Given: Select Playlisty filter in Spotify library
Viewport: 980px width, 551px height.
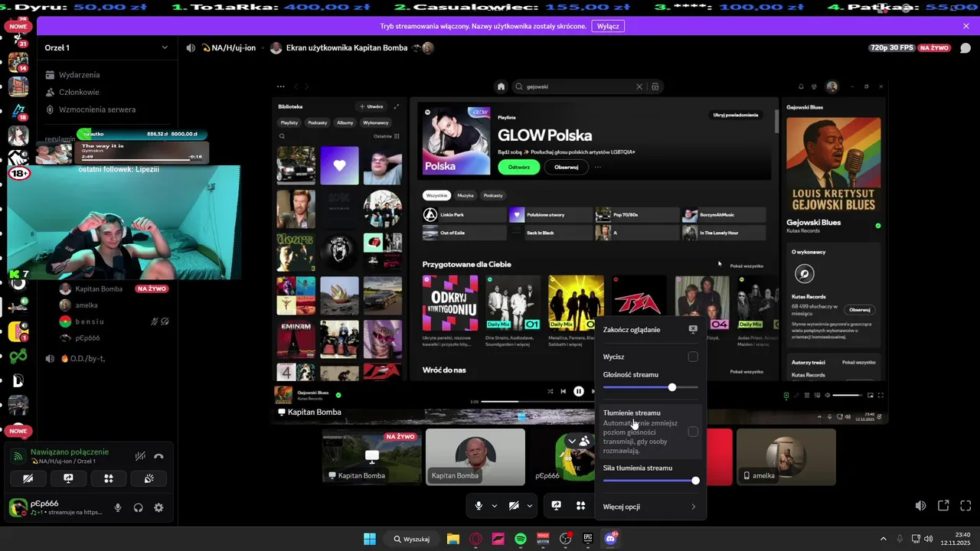Looking at the screenshot, I should coord(289,122).
